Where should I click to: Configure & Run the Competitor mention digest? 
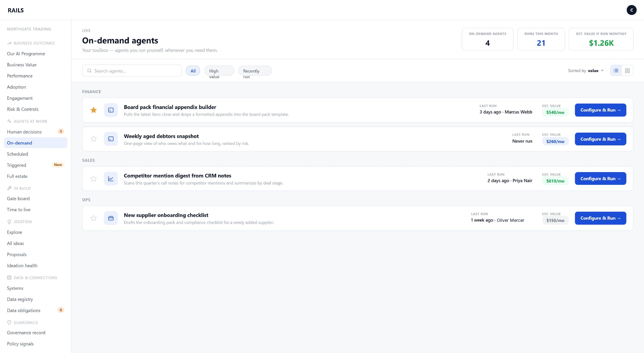601,178
